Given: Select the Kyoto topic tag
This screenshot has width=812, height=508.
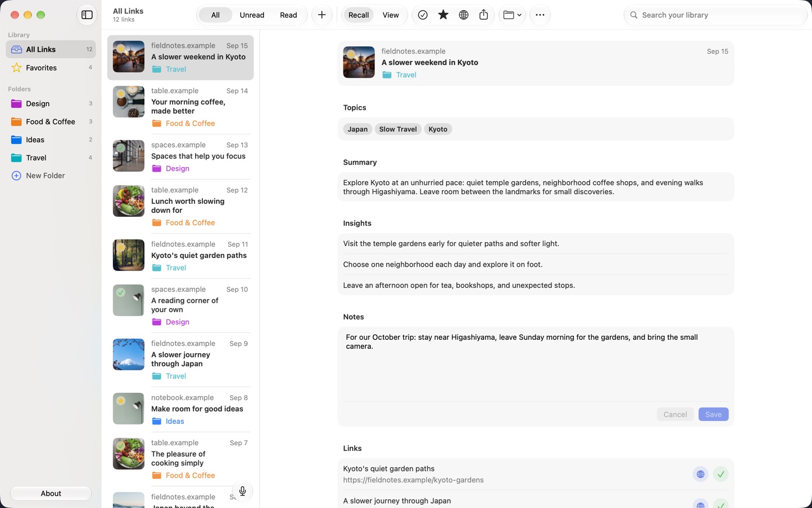Looking at the screenshot, I should 438,129.
